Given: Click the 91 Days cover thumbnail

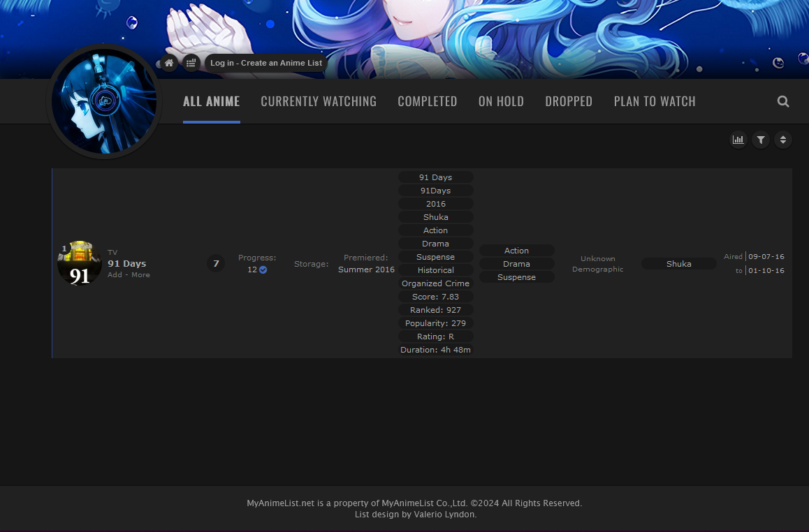Looking at the screenshot, I should (x=80, y=264).
